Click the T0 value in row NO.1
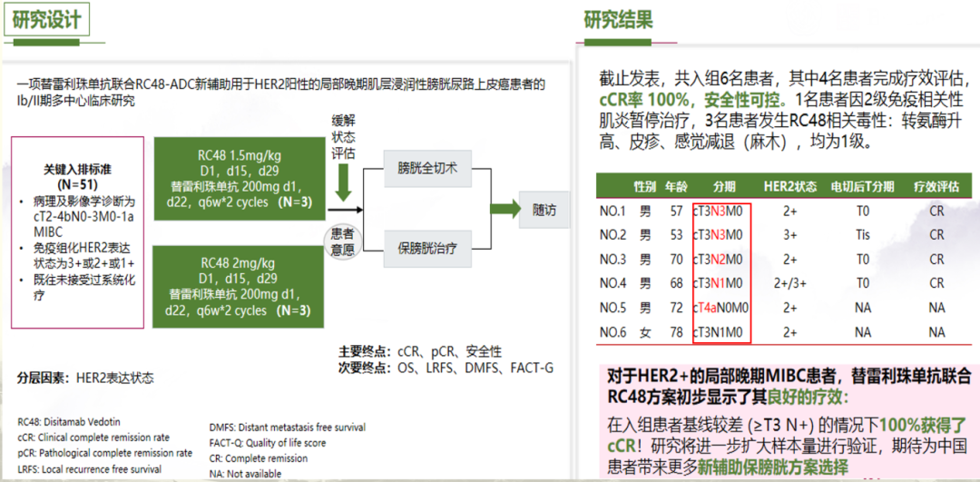 coord(863,211)
